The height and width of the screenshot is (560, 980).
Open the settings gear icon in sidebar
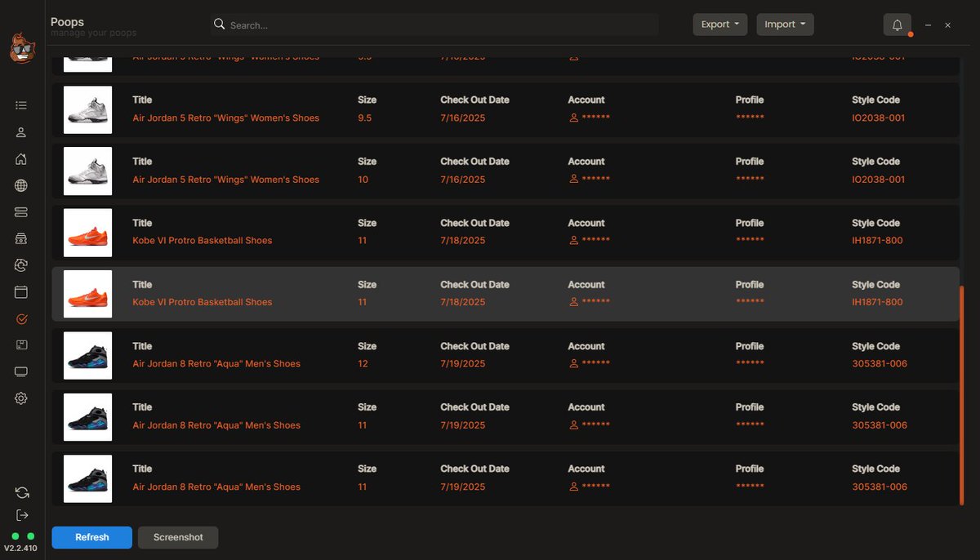(21, 398)
